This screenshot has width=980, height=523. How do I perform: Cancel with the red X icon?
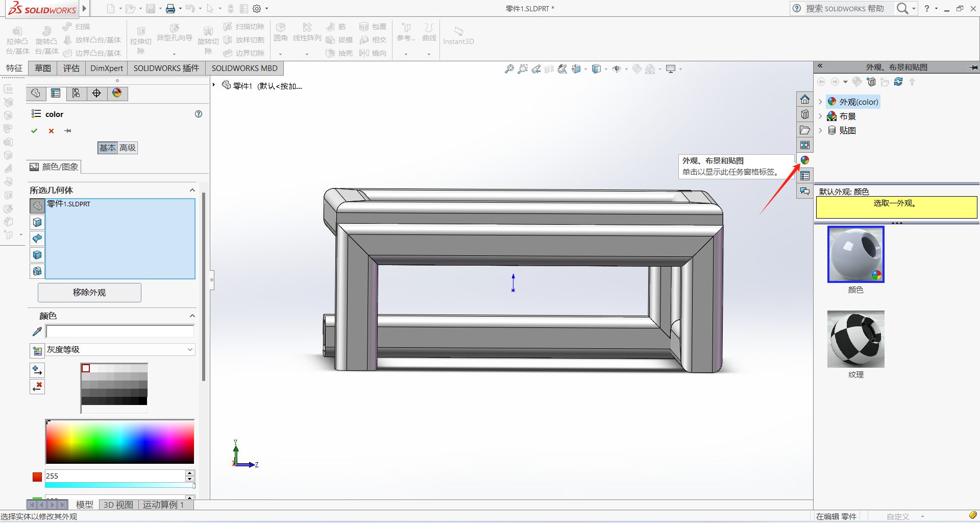[x=51, y=131]
